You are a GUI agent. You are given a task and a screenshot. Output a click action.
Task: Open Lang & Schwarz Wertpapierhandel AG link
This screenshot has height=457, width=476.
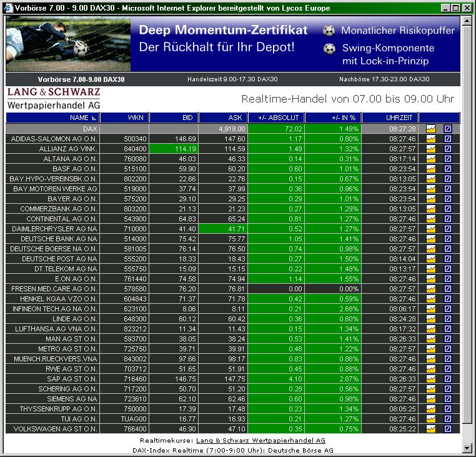pos(260,440)
